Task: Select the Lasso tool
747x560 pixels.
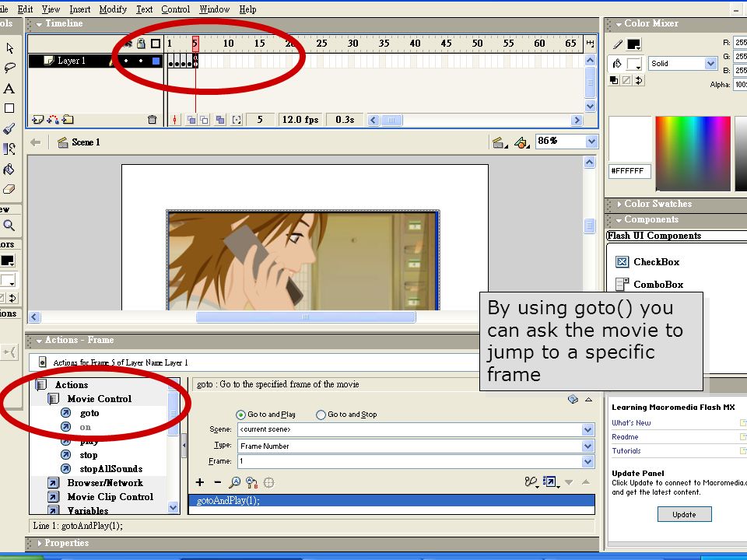Action: point(9,68)
